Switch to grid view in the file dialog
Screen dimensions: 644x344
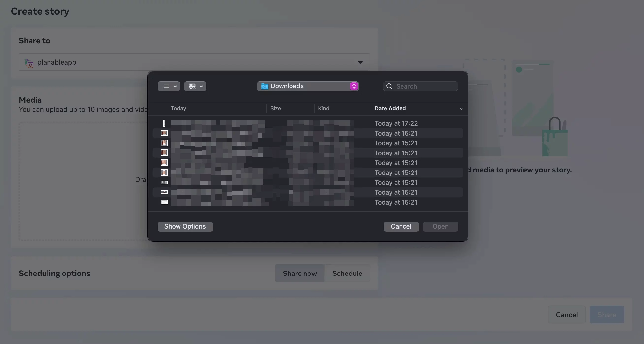(192, 86)
